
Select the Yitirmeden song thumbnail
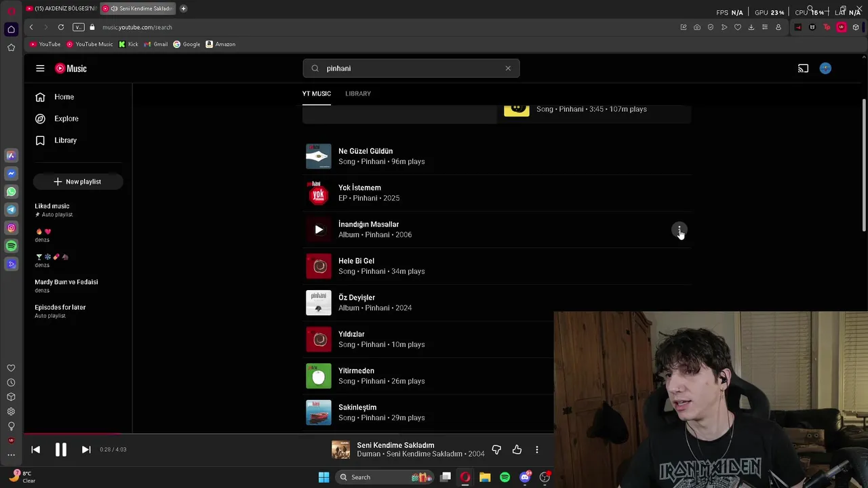click(319, 376)
